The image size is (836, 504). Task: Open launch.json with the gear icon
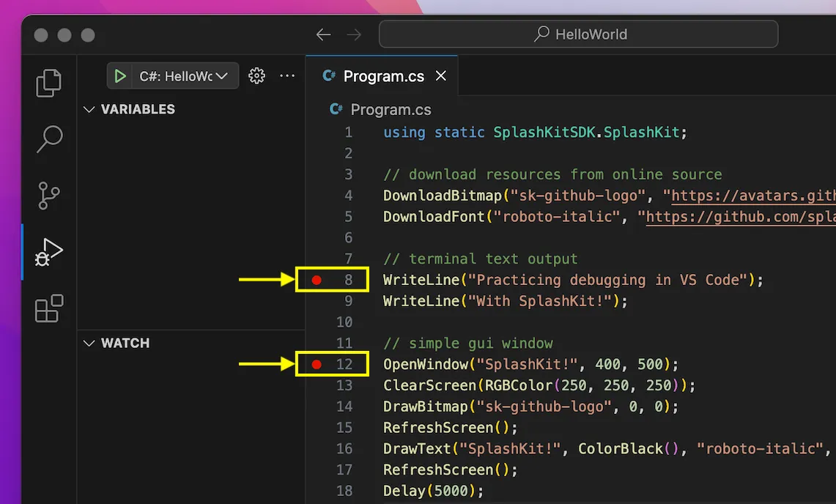click(256, 75)
